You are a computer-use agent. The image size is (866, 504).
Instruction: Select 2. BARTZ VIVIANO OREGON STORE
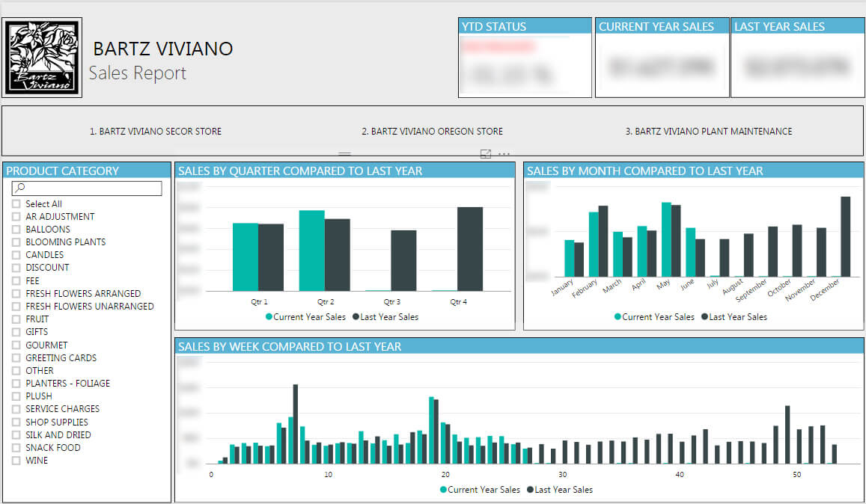(432, 132)
